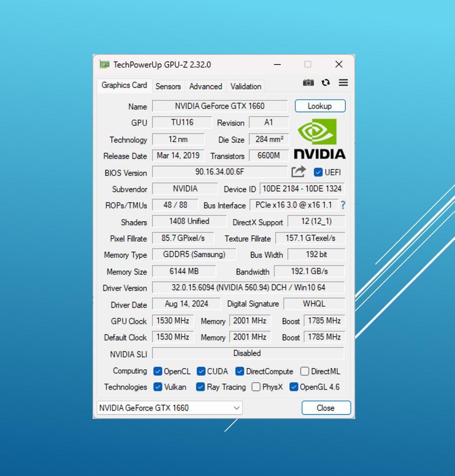Click the Default Clock row Boost 1785 MHz

[x=324, y=337]
